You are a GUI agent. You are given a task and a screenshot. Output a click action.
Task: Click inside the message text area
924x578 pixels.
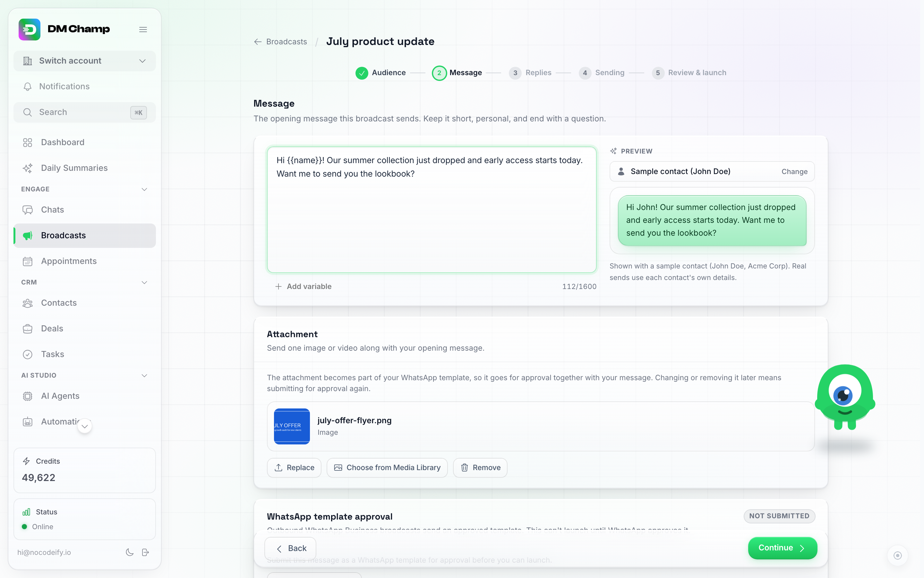tap(432, 209)
